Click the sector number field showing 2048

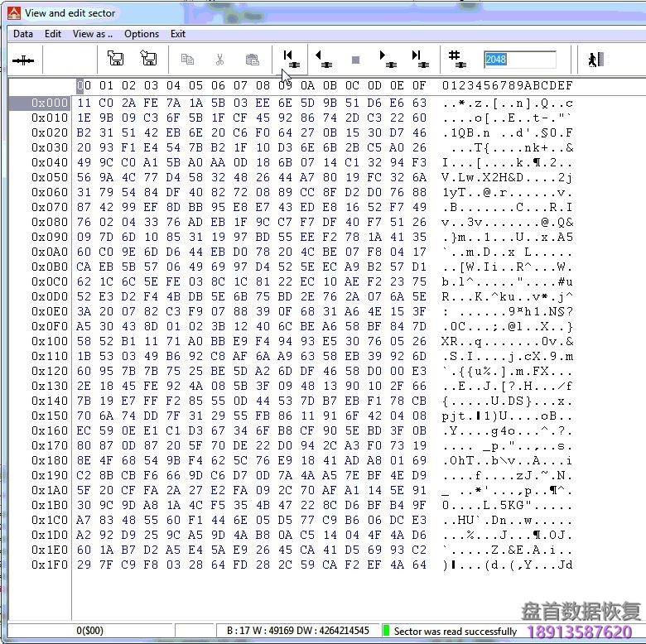point(519,60)
